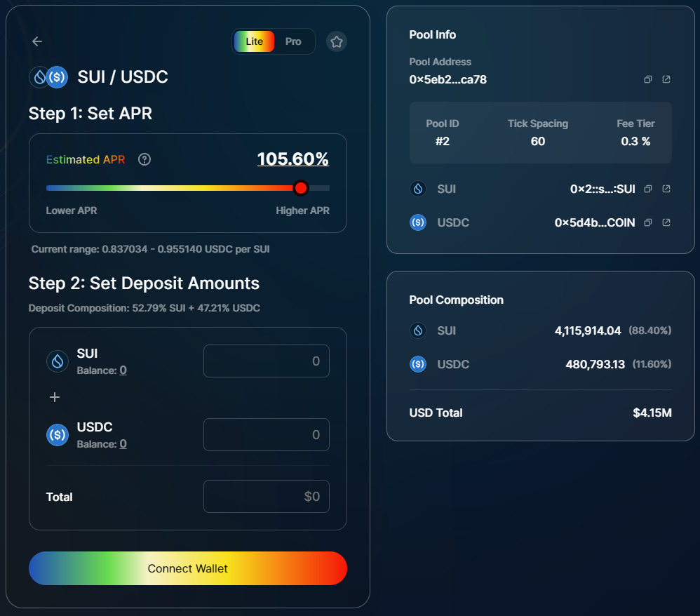Click the SUI amount 4,115,914.04
Image resolution: width=700 pixels, height=616 pixels.
click(x=588, y=330)
